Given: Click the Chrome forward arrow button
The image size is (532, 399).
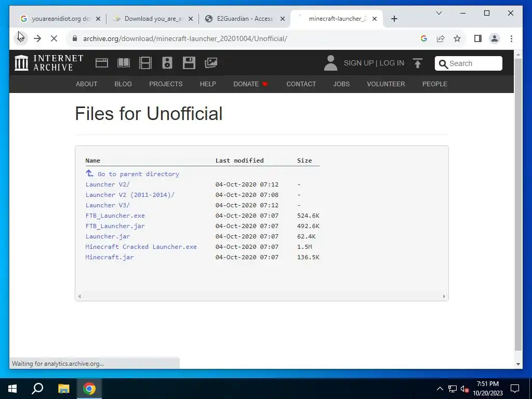Looking at the screenshot, I should pos(37,38).
